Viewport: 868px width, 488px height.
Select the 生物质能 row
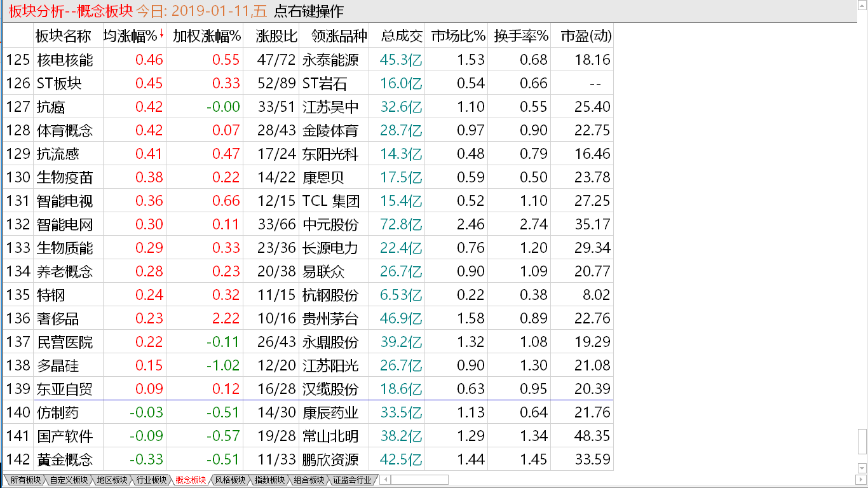(308, 248)
